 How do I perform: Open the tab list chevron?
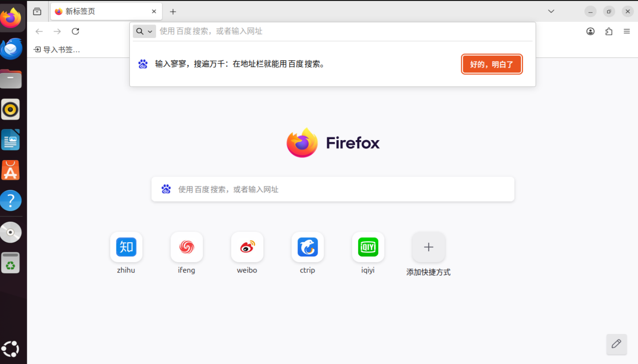551,11
